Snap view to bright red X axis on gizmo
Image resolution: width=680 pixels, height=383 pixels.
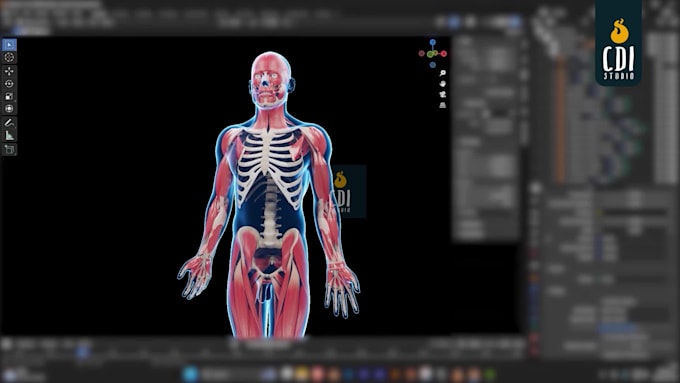tap(444, 54)
